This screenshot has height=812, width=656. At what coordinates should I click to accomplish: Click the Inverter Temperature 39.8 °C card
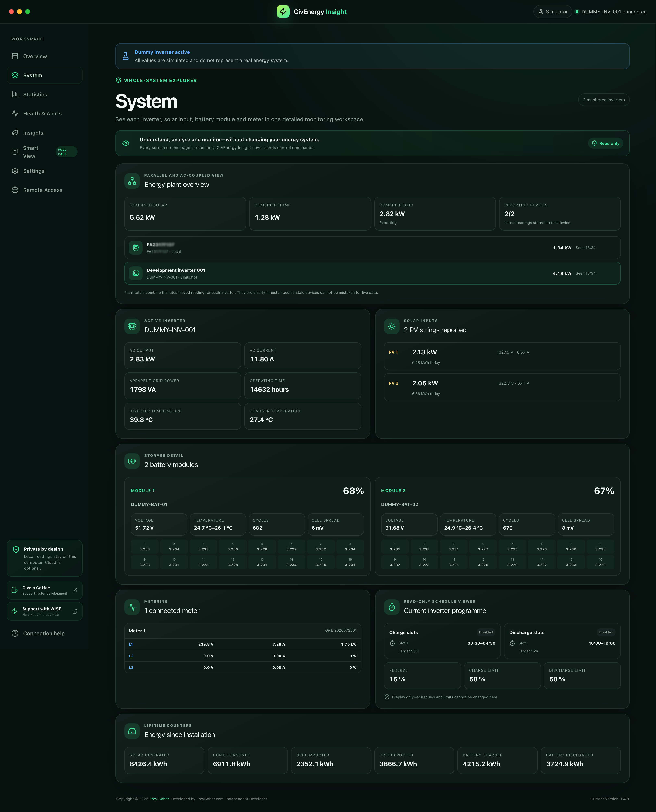(x=182, y=416)
